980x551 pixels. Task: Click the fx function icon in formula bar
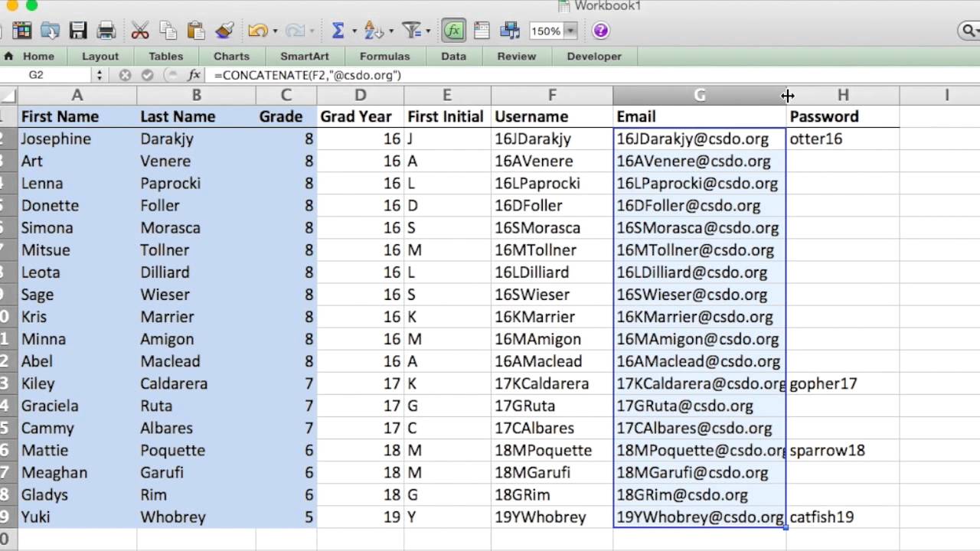click(x=194, y=75)
